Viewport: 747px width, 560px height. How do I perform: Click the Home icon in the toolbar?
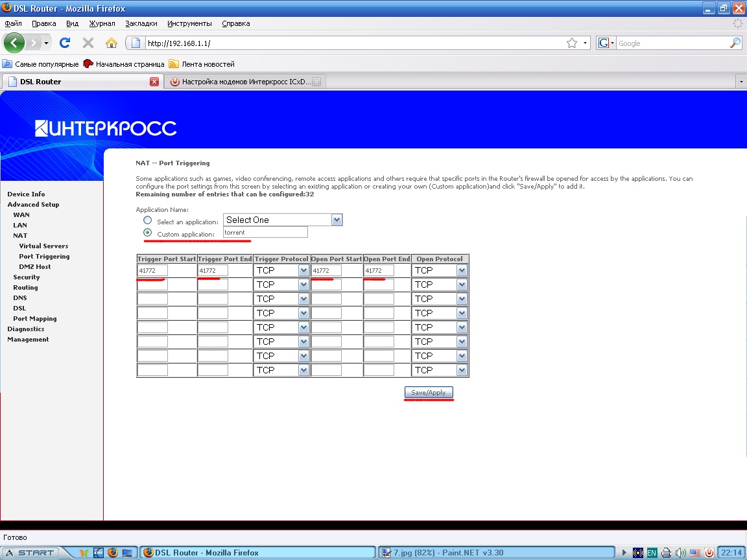click(112, 43)
